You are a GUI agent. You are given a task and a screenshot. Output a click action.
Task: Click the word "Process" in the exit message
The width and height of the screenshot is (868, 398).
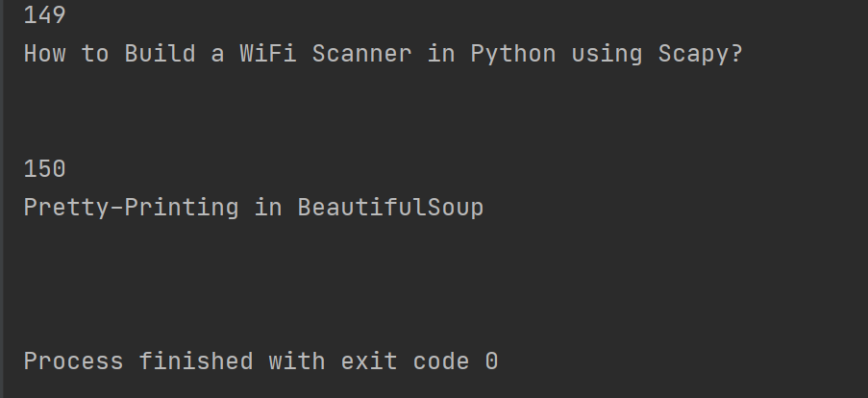tap(73, 361)
